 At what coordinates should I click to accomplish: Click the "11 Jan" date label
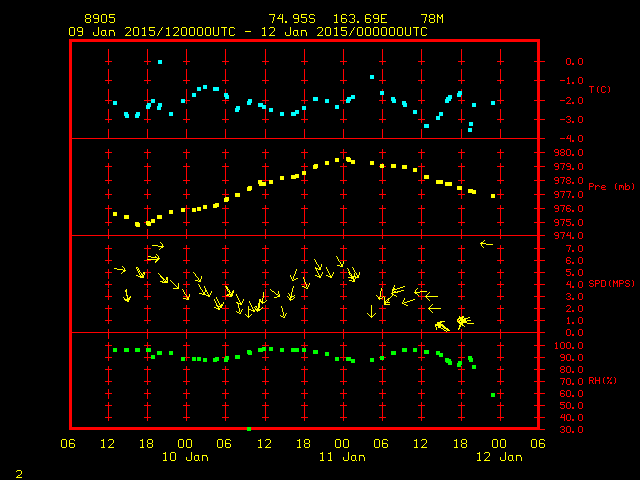point(342,457)
